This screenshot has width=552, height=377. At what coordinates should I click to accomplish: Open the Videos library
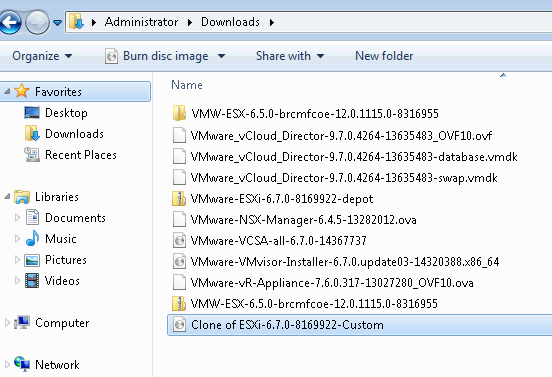pyautogui.click(x=62, y=281)
